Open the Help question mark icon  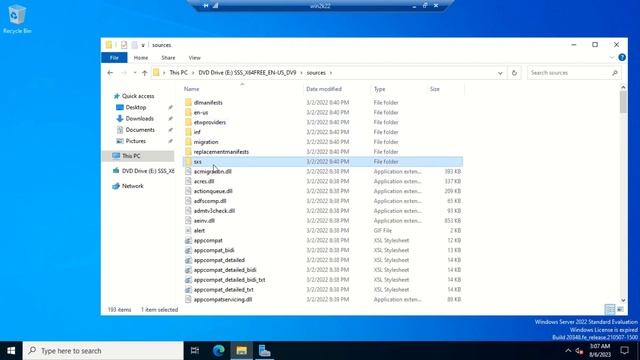(622, 58)
